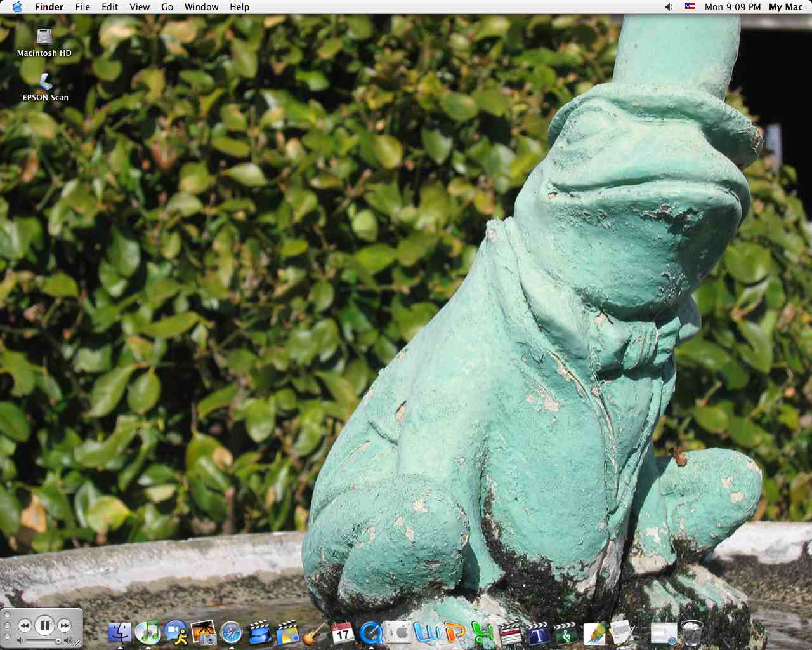Open the Apple menu

[18, 7]
